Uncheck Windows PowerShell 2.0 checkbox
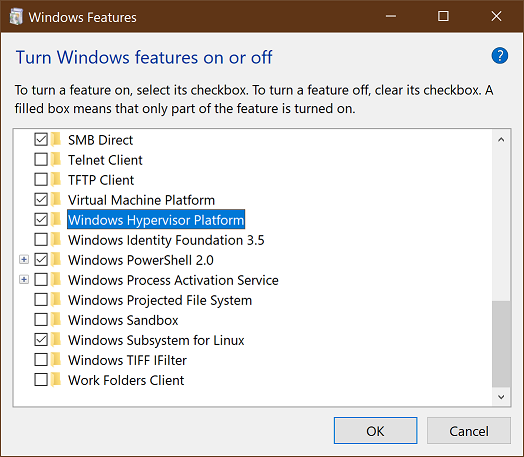The width and height of the screenshot is (524, 457). pyautogui.click(x=41, y=260)
